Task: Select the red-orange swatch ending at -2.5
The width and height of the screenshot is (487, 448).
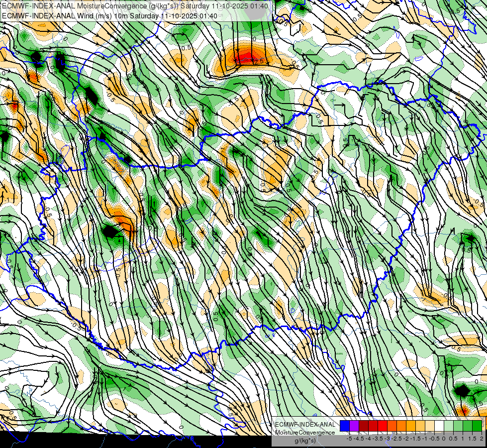Action: [392, 426]
